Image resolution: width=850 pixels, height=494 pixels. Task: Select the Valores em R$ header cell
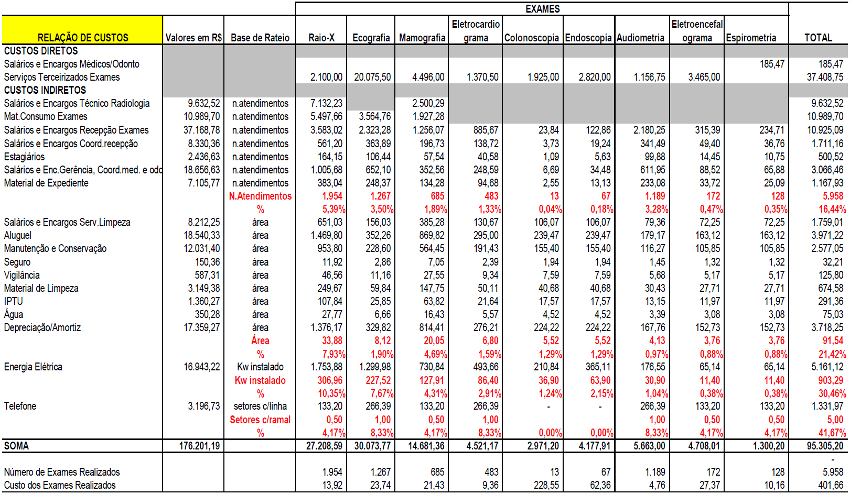(x=193, y=37)
